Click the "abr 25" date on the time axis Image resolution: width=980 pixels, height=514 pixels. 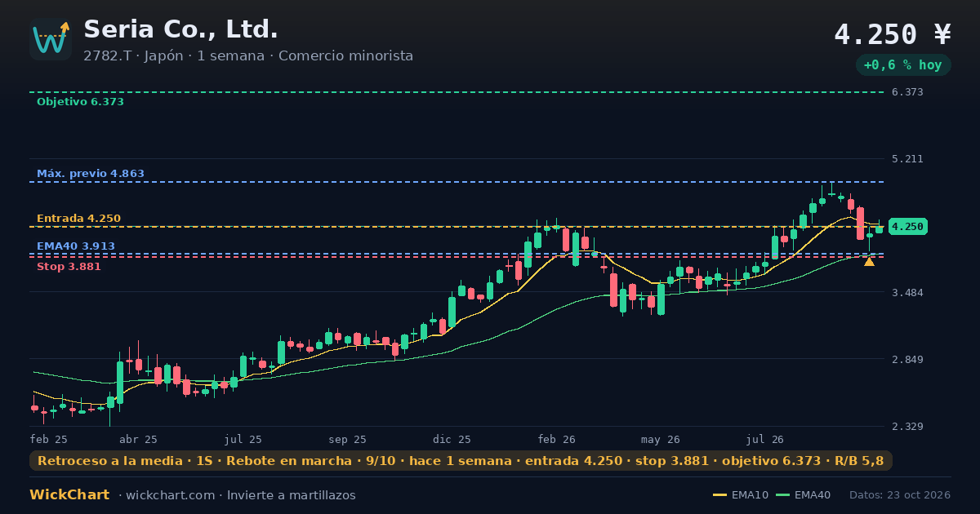[x=138, y=439]
